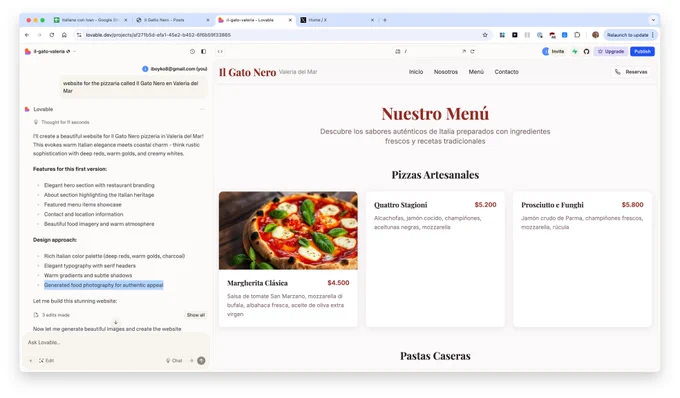This screenshot has width=680, height=398.
Task: Toggle Chat mode in the chat box
Action: tap(174, 360)
